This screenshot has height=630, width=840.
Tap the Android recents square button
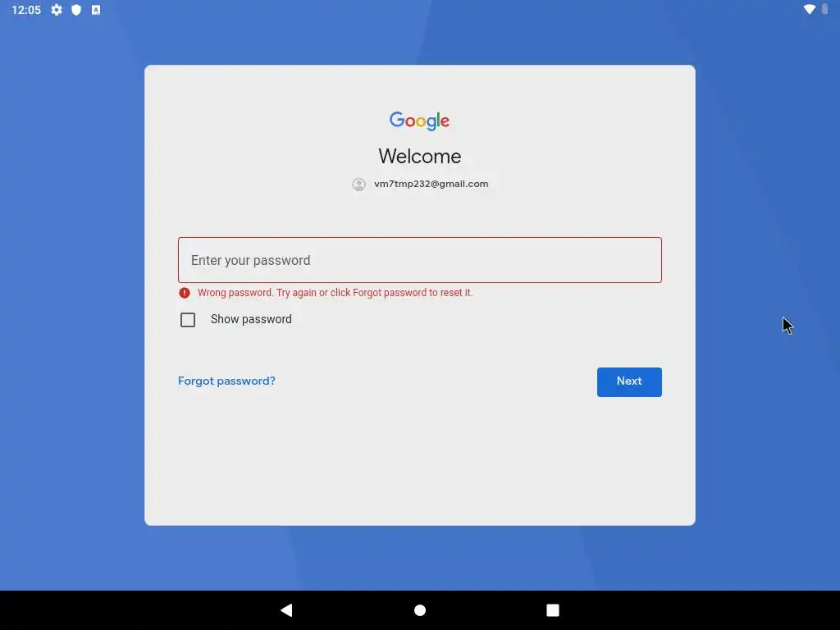coord(553,610)
